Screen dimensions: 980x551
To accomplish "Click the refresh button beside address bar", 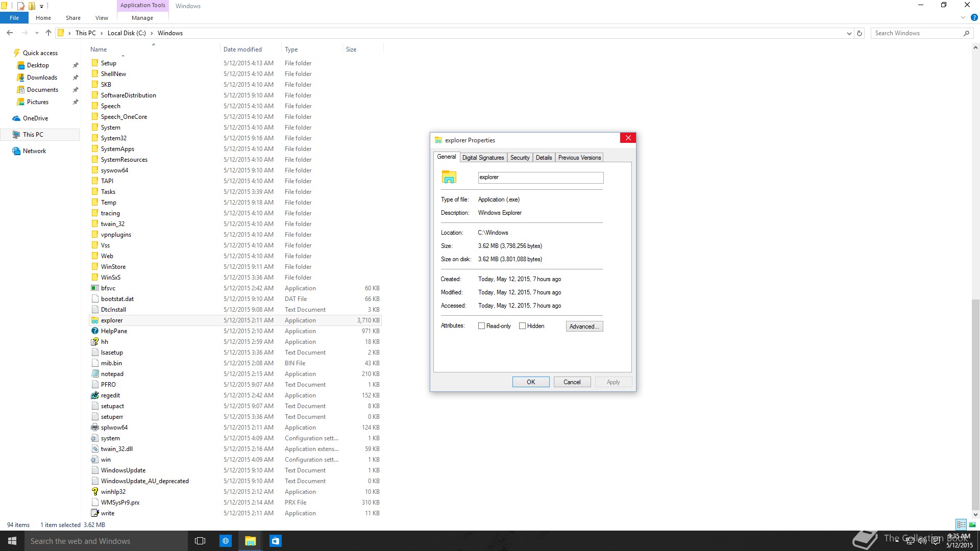I will tap(860, 33).
